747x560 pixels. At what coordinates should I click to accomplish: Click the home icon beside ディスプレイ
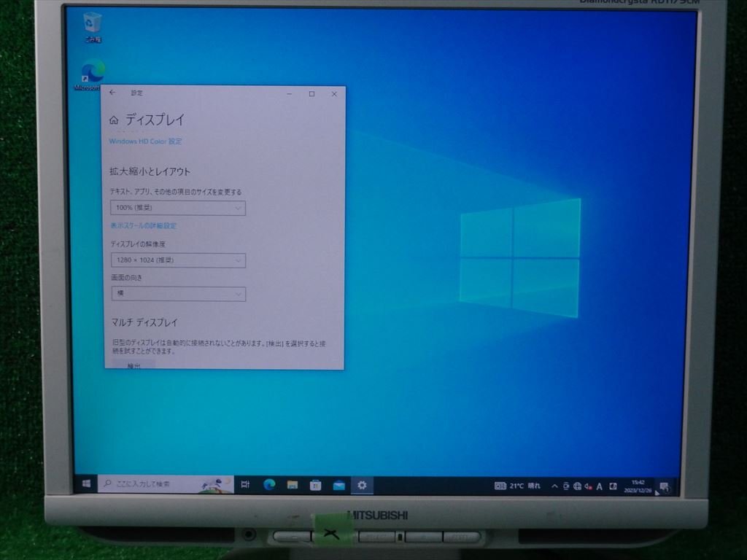click(114, 120)
